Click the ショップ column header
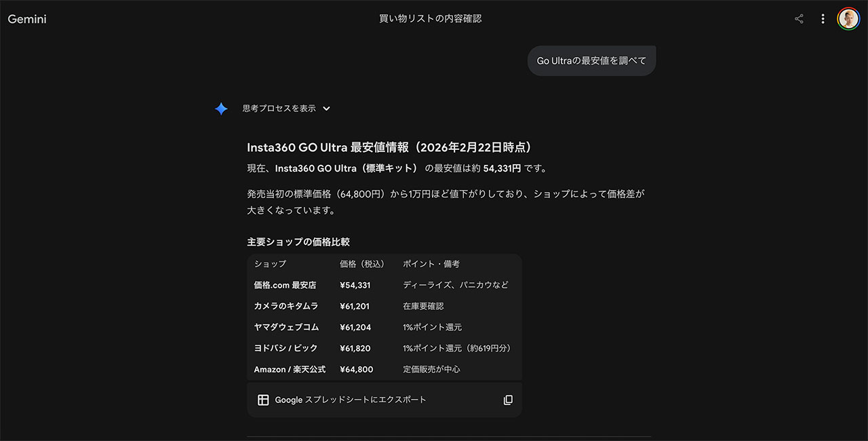 tap(270, 264)
